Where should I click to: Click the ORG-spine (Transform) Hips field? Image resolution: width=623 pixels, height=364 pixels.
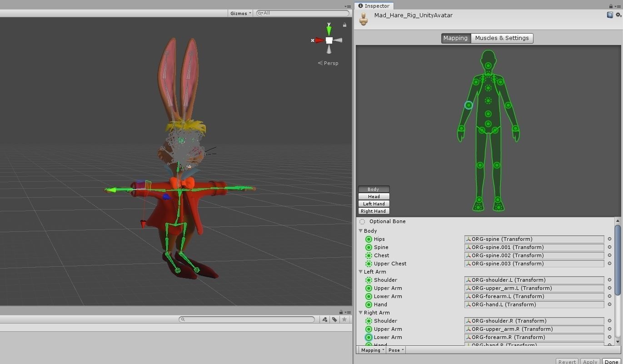click(x=534, y=239)
